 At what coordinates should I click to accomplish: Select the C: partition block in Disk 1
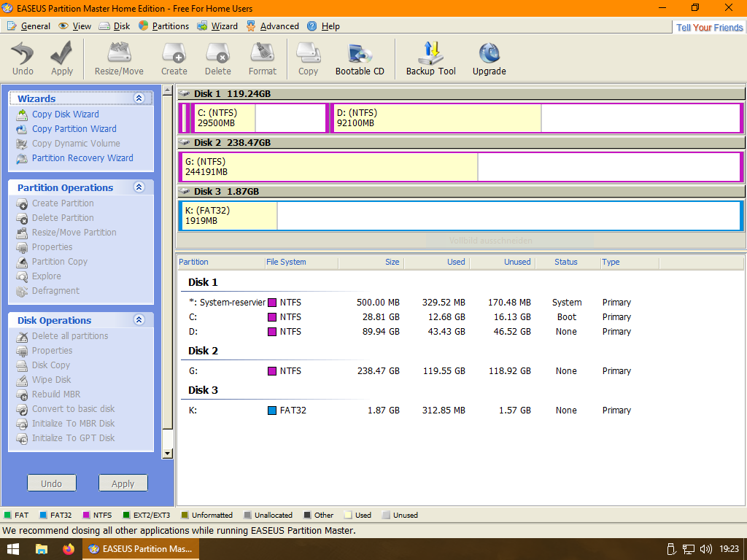pos(260,118)
